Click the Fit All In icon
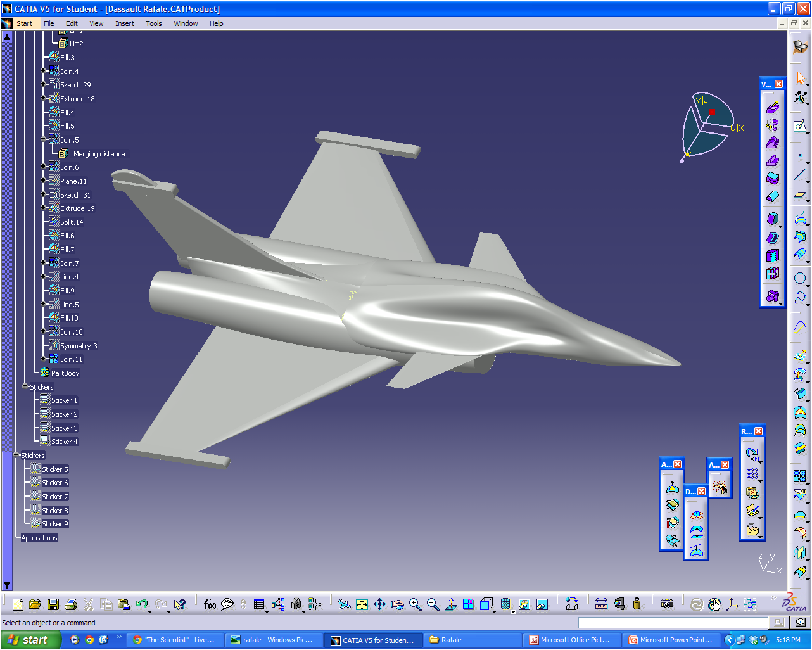812x650 pixels. tap(362, 604)
